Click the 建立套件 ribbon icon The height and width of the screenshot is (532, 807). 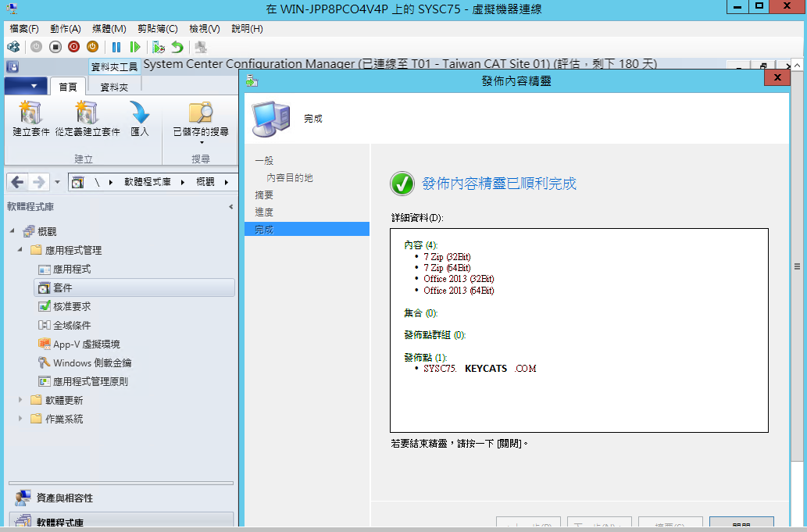click(x=31, y=119)
